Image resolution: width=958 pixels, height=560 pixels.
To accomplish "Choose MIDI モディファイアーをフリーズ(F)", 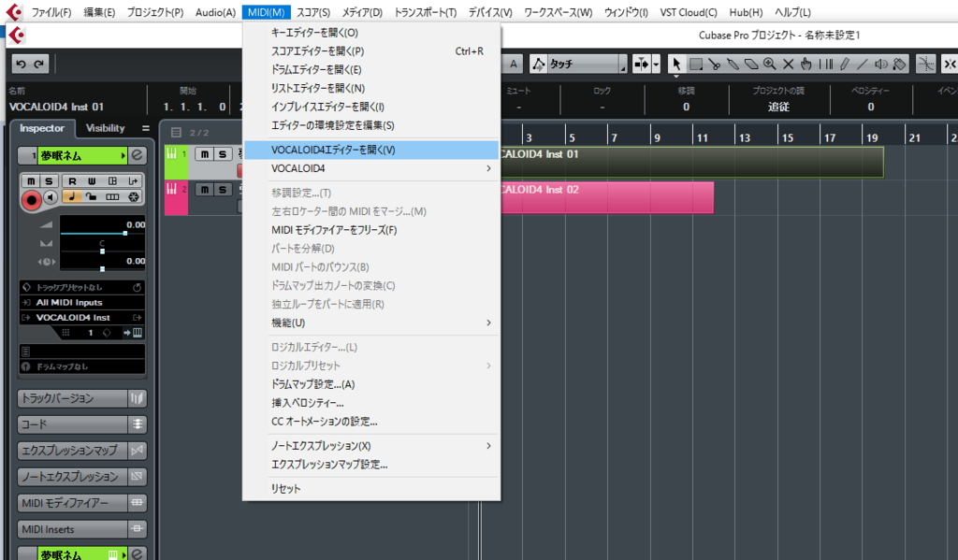I will (371, 230).
